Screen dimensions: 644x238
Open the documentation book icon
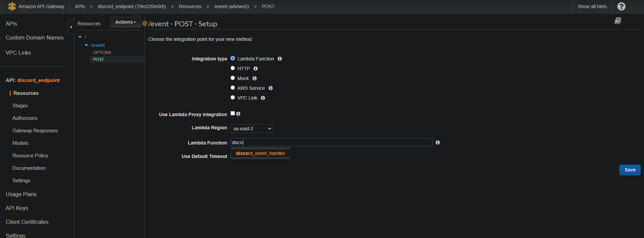pos(618,21)
